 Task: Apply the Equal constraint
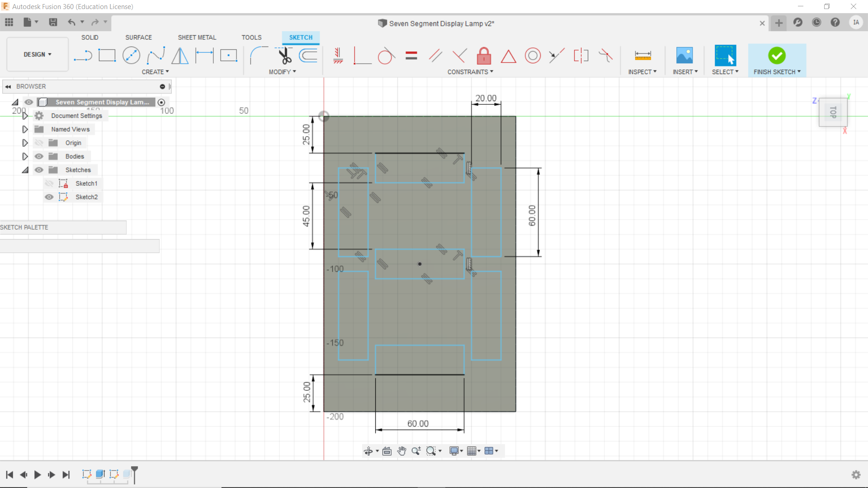[x=411, y=56]
